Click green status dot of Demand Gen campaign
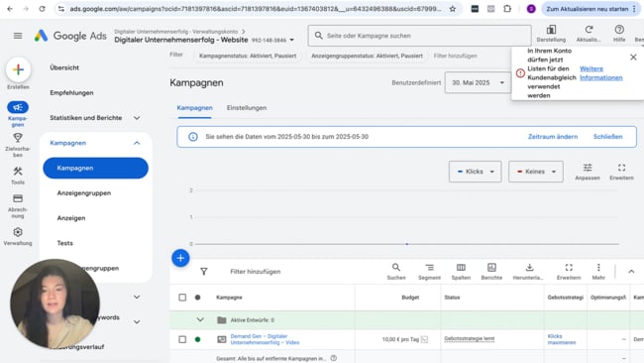644x363 pixels. (x=197, y=339)
